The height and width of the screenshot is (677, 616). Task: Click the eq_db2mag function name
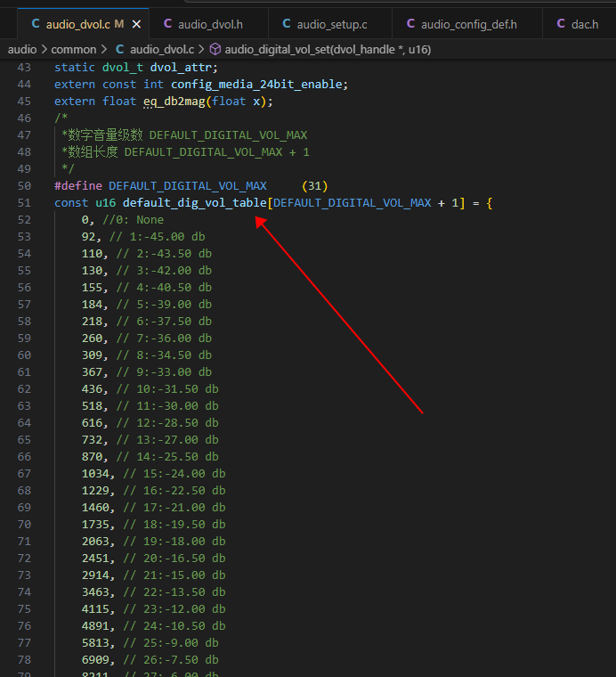pyautogui.click(x=174, y=102)
